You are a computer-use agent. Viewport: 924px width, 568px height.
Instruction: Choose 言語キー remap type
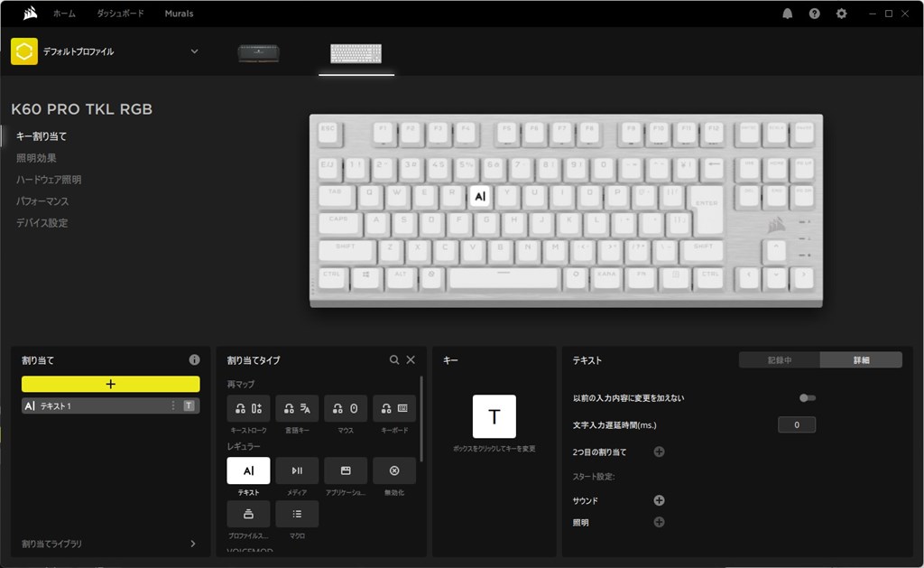(x=297, y=408)
